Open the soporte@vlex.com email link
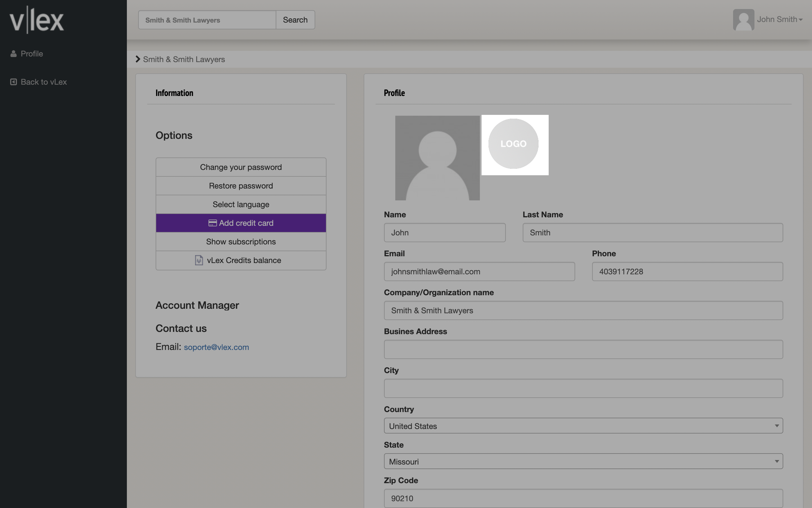Image resolution: width=812 pixels, height=508 pixels. (217, 347)
